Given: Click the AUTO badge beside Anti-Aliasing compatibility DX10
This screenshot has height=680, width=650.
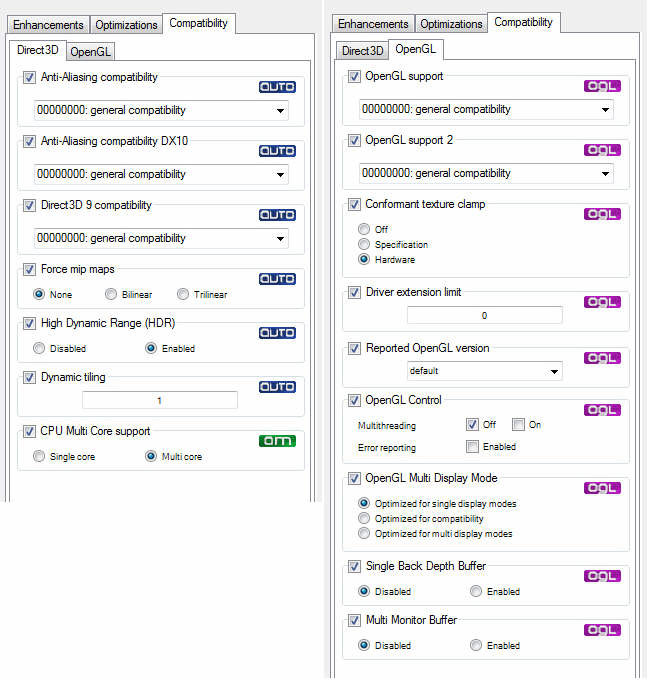Looking at the screenshot, I should pos(277,151).
